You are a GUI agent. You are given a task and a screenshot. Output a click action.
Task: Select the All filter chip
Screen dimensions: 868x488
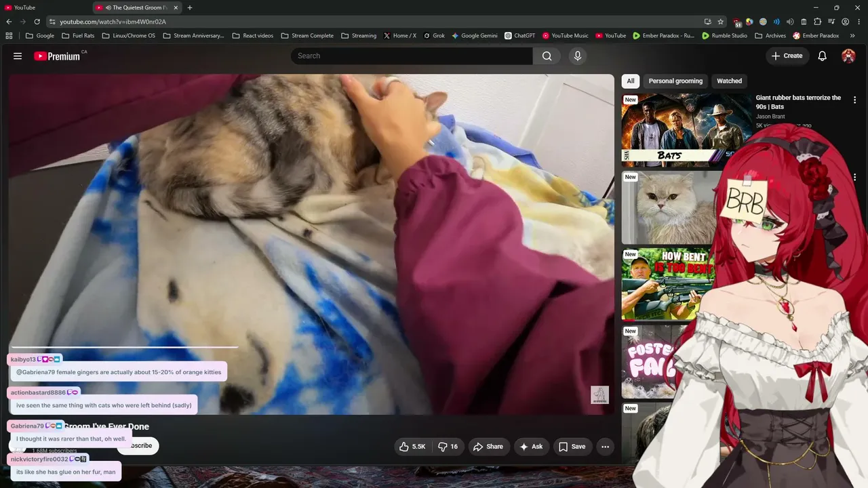(x=631, y=81)
